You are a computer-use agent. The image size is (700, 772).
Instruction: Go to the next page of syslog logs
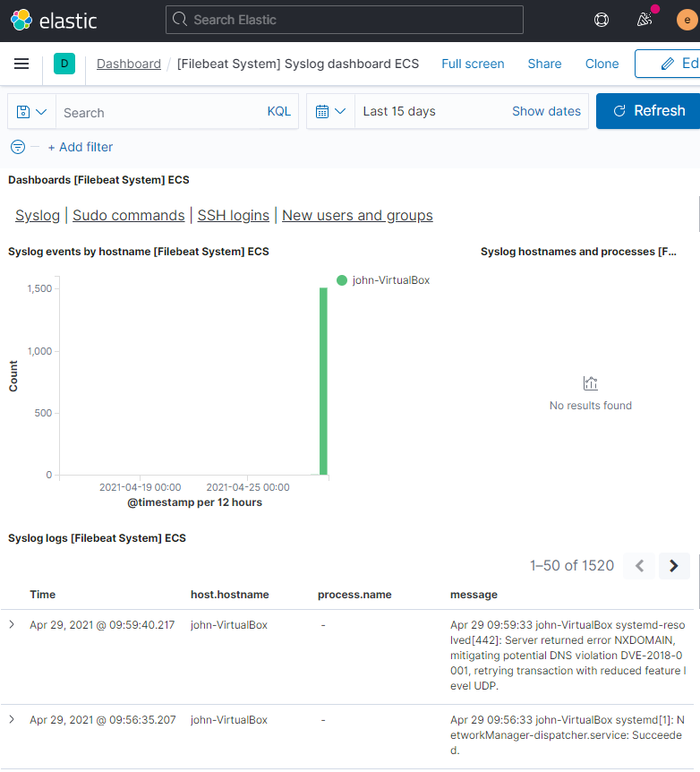pyautogui.click(x=674, y=566)
